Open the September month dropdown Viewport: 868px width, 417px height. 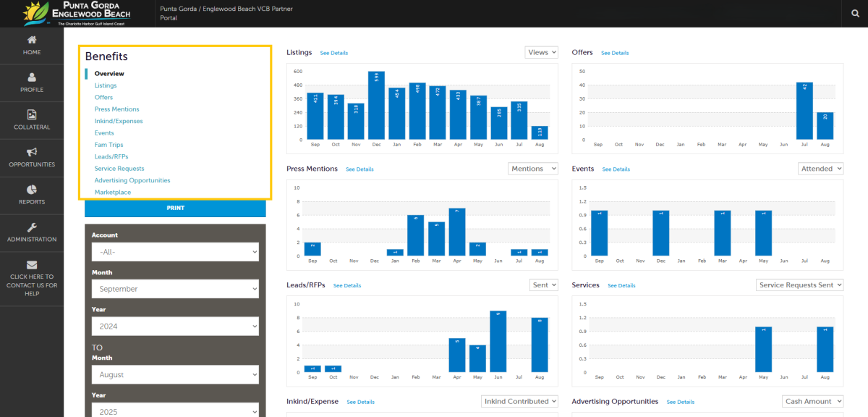tap(175, 289)
